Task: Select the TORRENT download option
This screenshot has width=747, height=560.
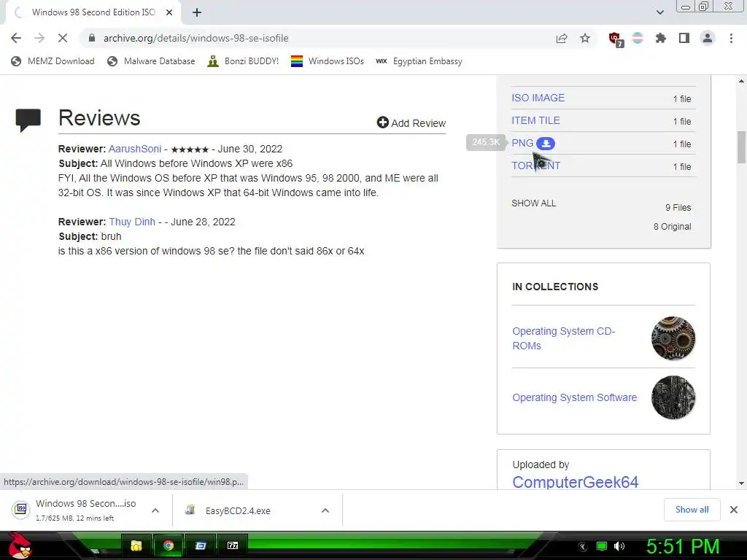Action: 535,166
